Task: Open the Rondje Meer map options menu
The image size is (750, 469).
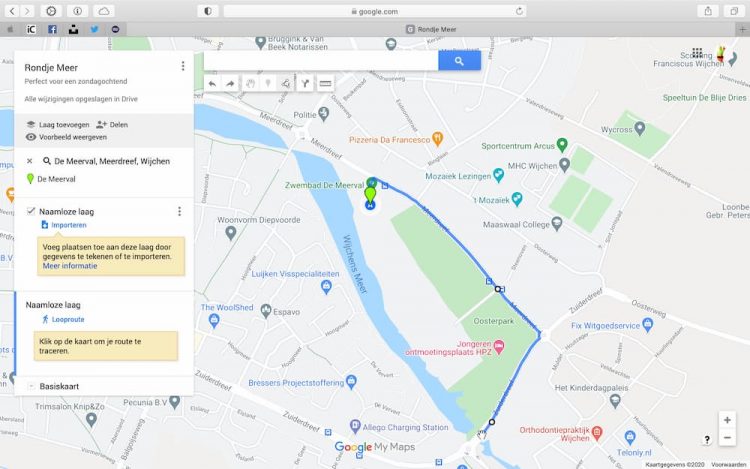Action: coord(182,66)
